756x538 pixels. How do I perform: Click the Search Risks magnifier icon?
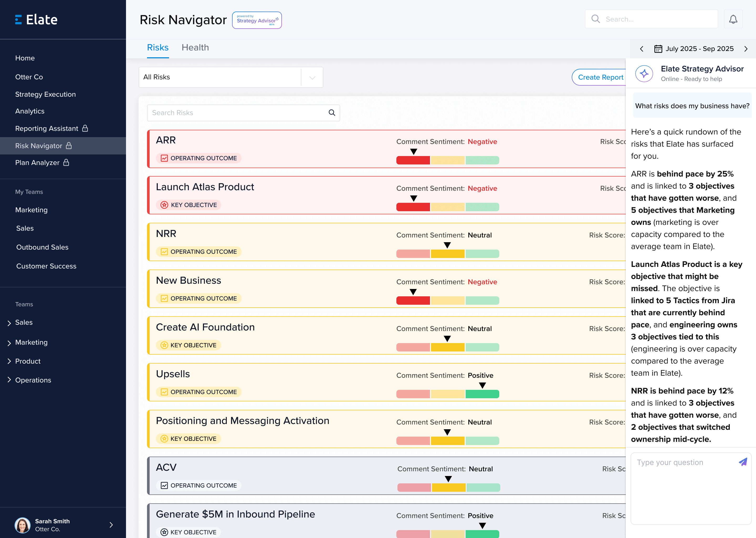332,113
